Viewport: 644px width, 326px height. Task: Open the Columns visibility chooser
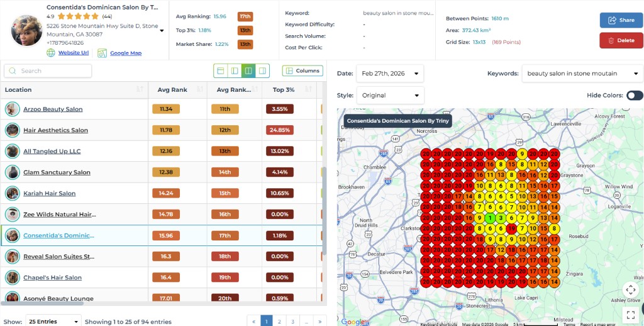(x=303, y=70)
